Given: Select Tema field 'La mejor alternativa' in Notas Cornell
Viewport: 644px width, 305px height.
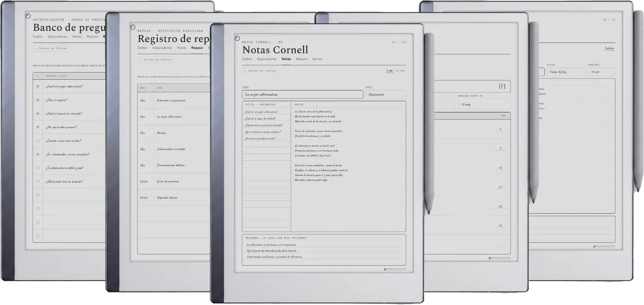Looking at the screenshot, I should [x=302, y=95].
